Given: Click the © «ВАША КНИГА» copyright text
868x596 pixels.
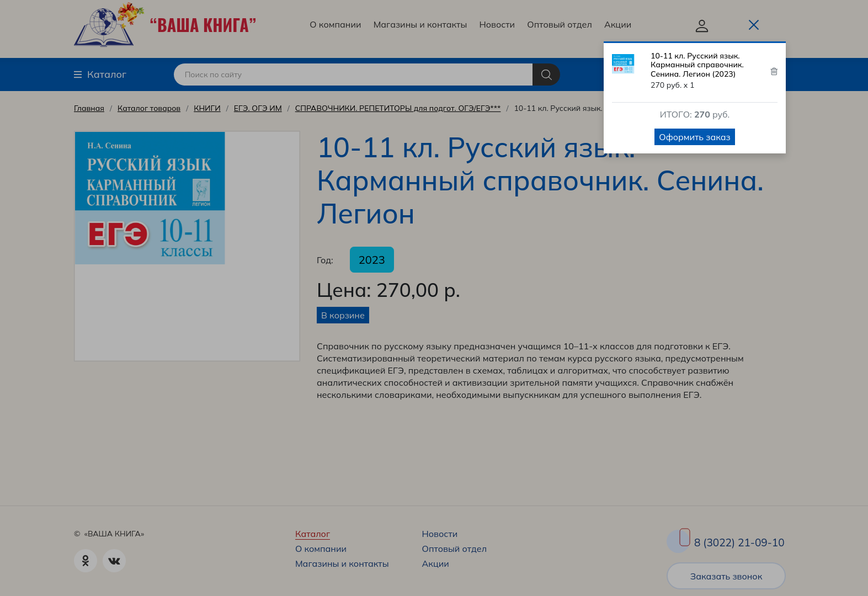Looking at the screenshot, I should pos(109,534).
